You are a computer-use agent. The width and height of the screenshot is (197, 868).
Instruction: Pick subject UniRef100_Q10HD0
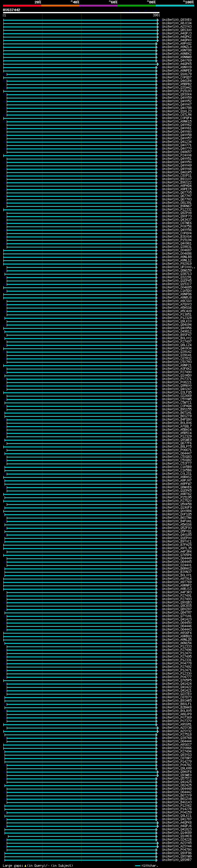(x=176, y=375)
